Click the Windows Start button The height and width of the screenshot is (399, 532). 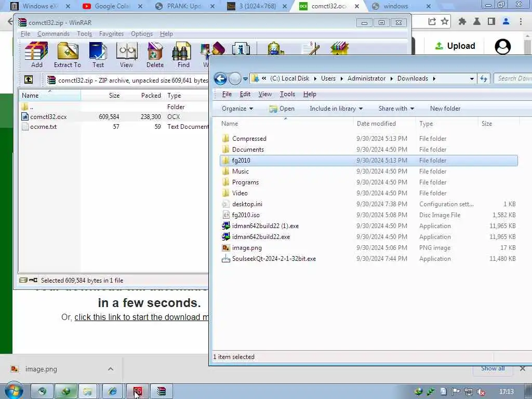[13, 392]
